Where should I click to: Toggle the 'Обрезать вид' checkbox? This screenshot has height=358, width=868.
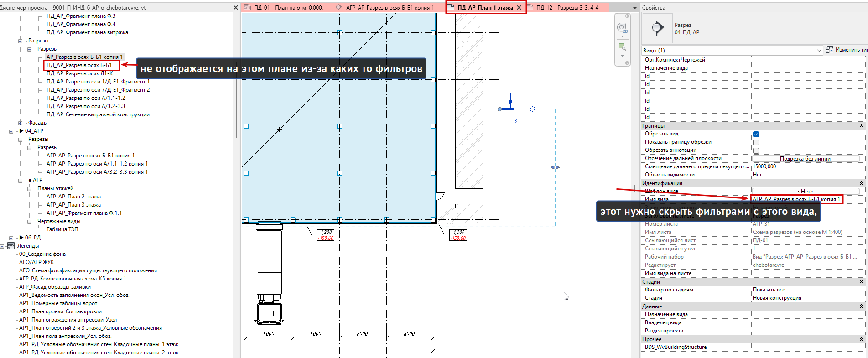[756, 134]
